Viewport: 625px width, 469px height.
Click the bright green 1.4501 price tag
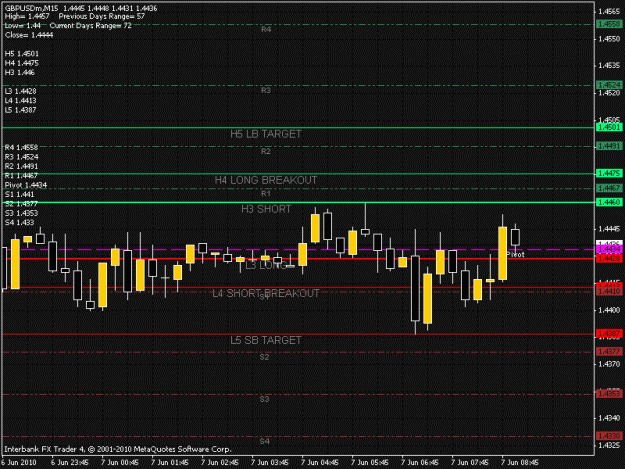point(609,128)
